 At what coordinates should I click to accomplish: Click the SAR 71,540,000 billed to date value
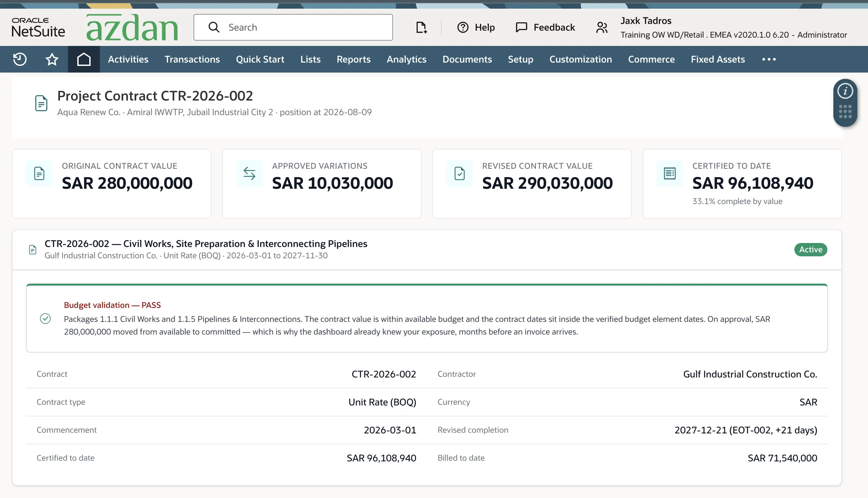coord(782,458)
